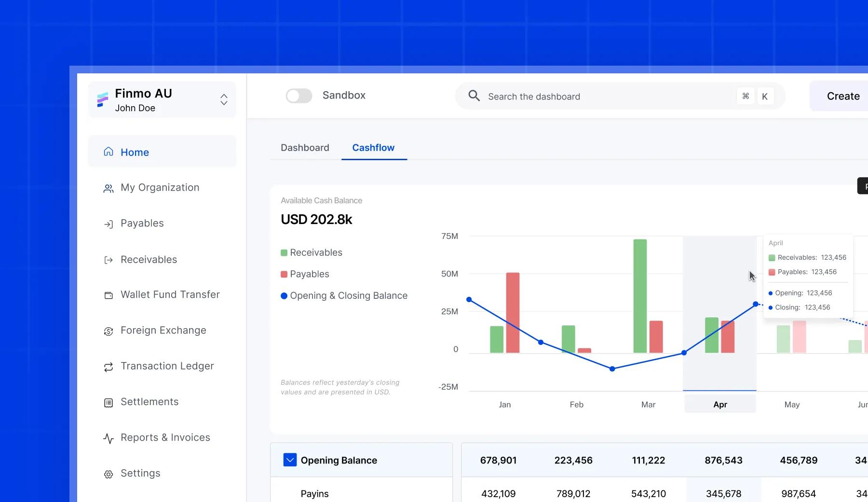Click the Home house icon in sidebar
The height and width of the screenshot is (502, 868).
(x=108, y=152)
